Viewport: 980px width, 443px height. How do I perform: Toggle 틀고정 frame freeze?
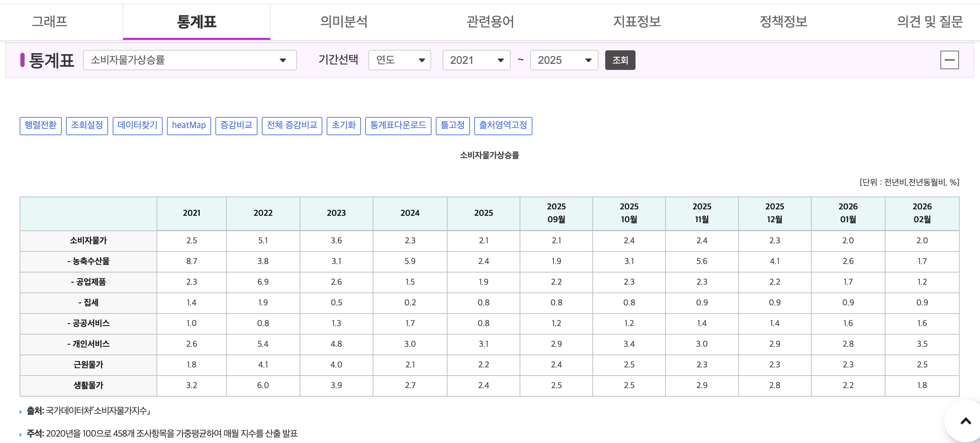452,125
